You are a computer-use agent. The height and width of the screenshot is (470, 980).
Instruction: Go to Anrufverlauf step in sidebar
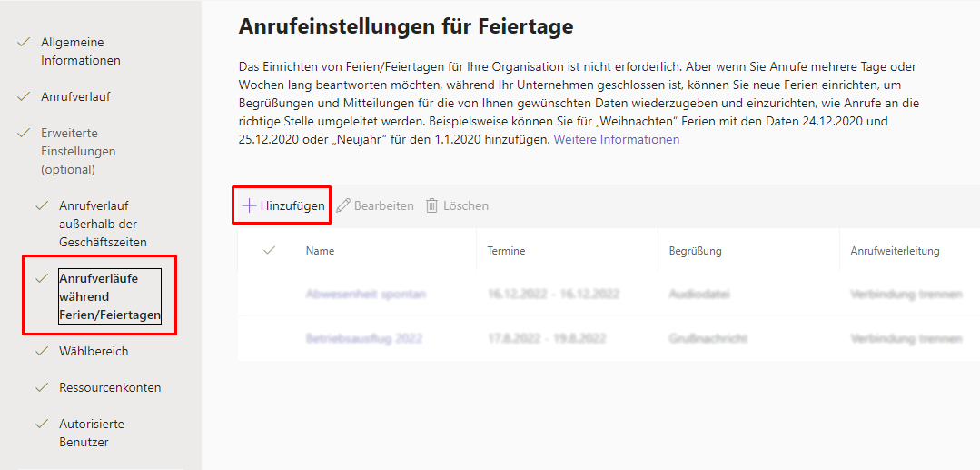pyautogui.click(x=75, y=96)
